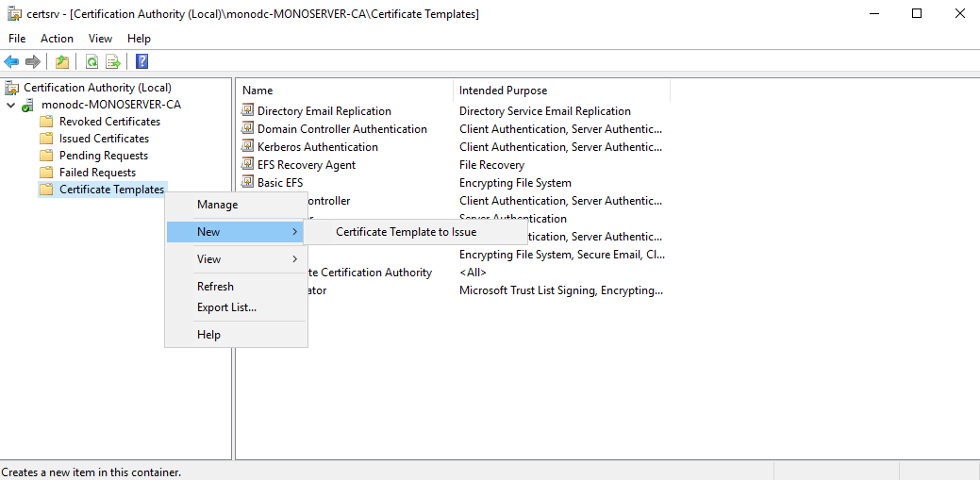
Task: Click the Directory Email Replication template icon
Action: point(248,111)
